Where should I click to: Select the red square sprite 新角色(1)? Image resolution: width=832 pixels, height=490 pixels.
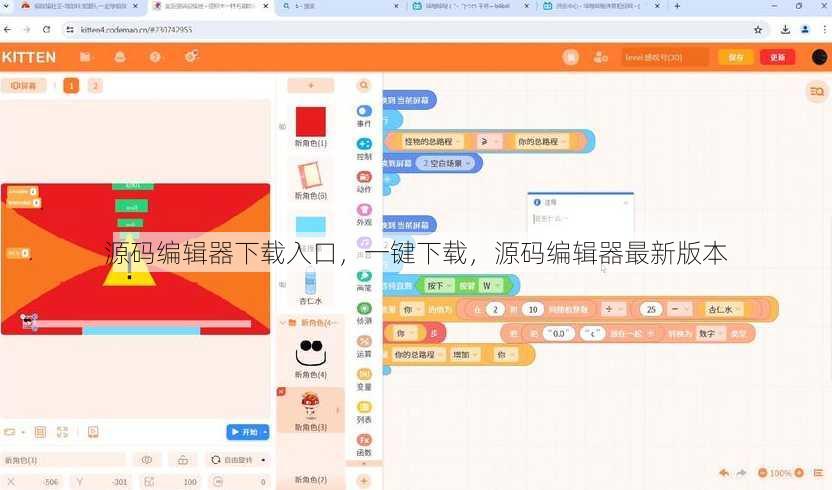[x=310, y=126]
